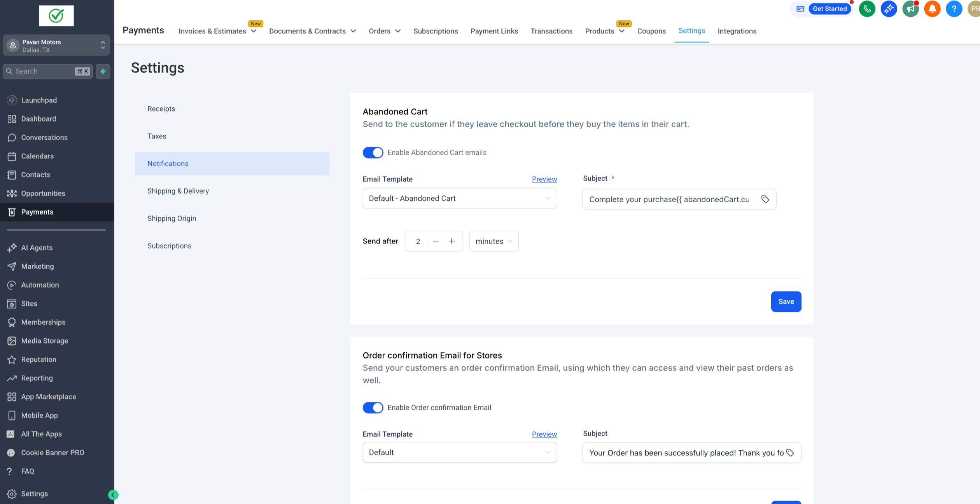Image resolution: width=980 pixels, height=504 pixels.
Task: Click tag icon in Abandoned Cart subject
Action: point(765,199)
